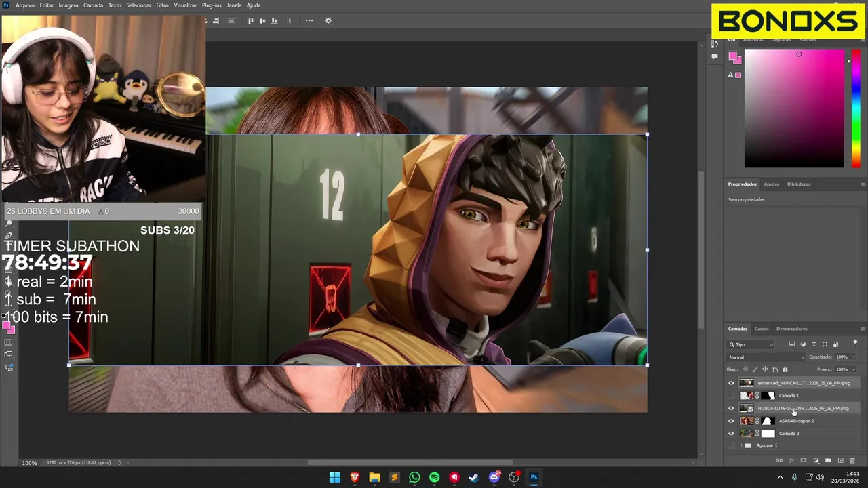Viewport: 868px width, 488px height.
Task: Filter layers by type (T) icon
Action: 814,344
